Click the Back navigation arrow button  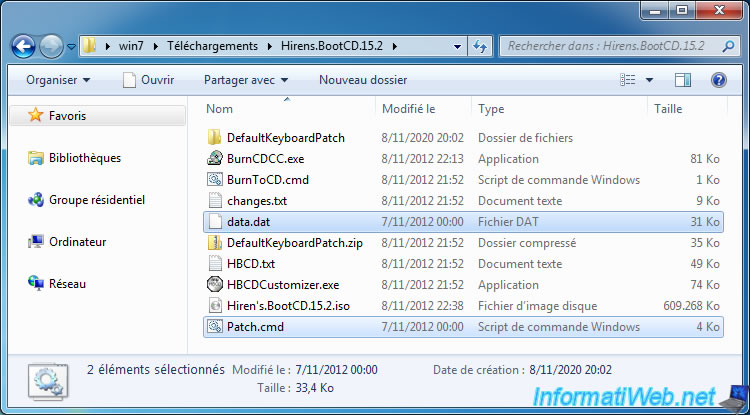point(24,46)
